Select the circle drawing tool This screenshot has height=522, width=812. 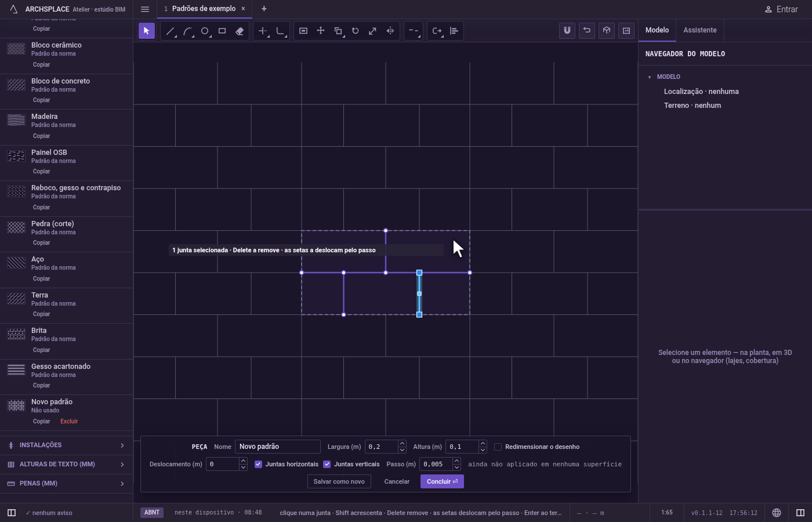click(x=205, y=31)
